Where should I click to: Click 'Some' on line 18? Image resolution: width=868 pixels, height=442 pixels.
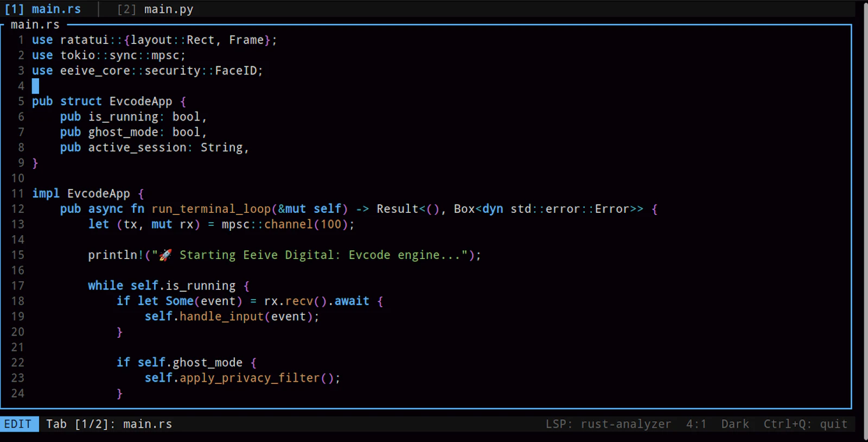(x=180, y=301)
